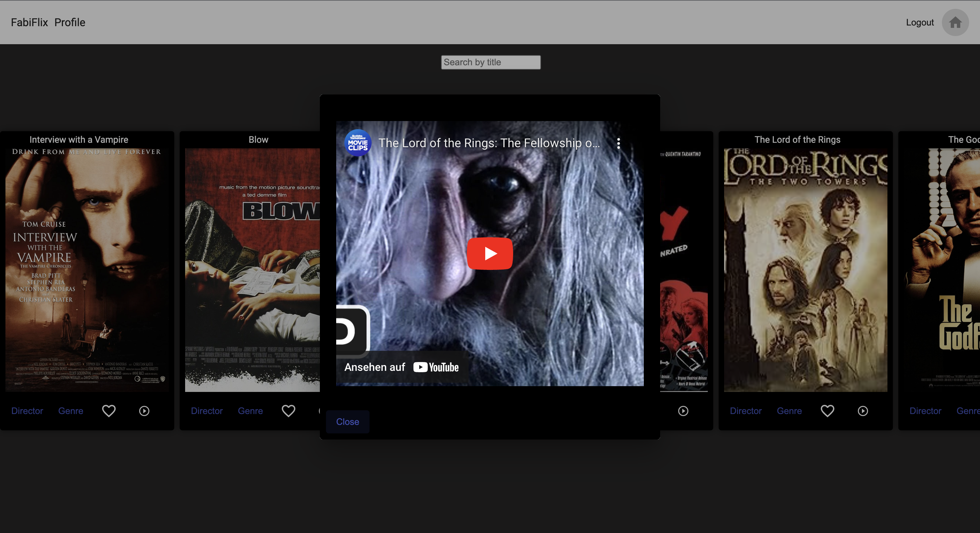
Task: Focus the Search by title field
Action: 490,62
